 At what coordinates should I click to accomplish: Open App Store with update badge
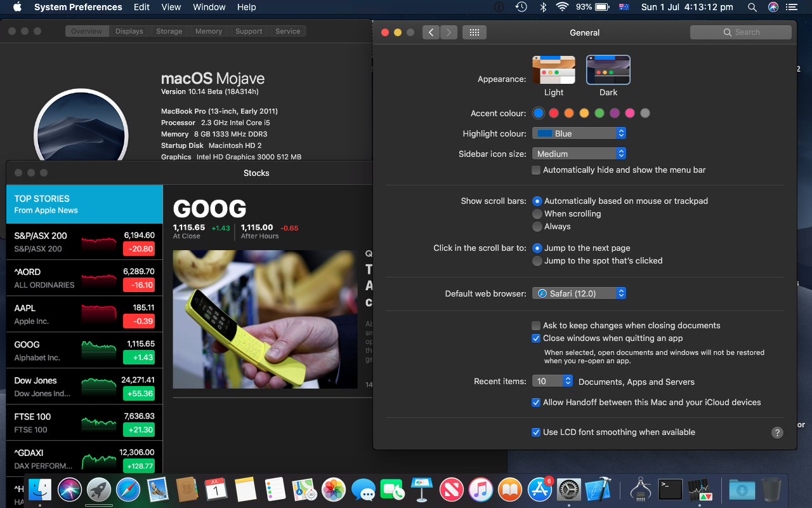pyautogui.click(x=540, y=490)
